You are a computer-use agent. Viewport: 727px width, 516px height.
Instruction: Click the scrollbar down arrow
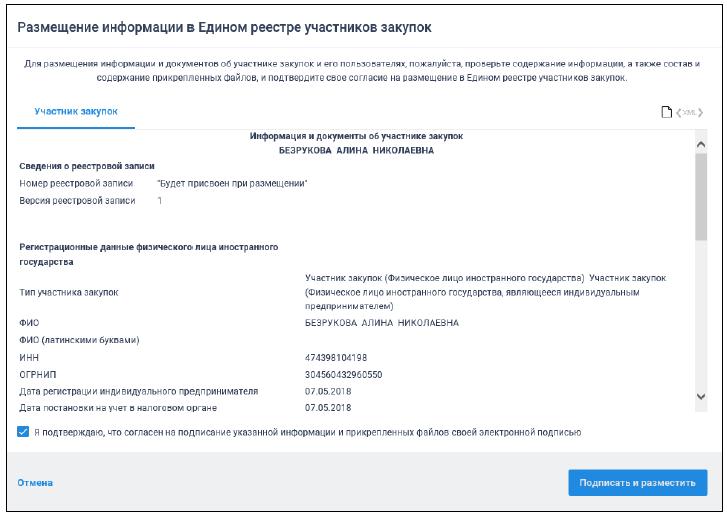pos(700,398)
